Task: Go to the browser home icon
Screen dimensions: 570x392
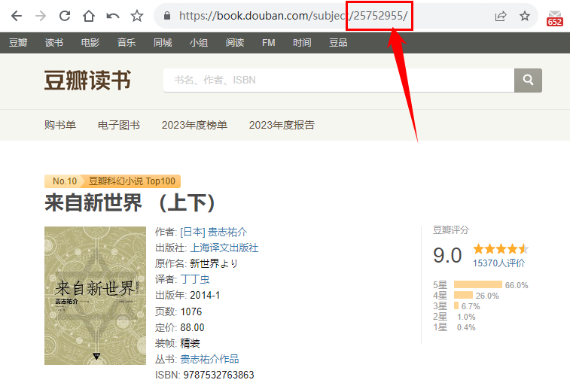Action: click(x=89, y=16)
